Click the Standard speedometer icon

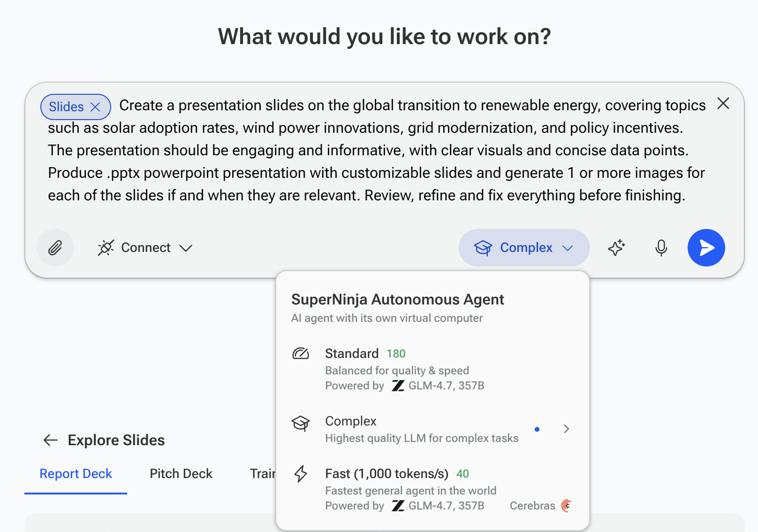(301, 353)
